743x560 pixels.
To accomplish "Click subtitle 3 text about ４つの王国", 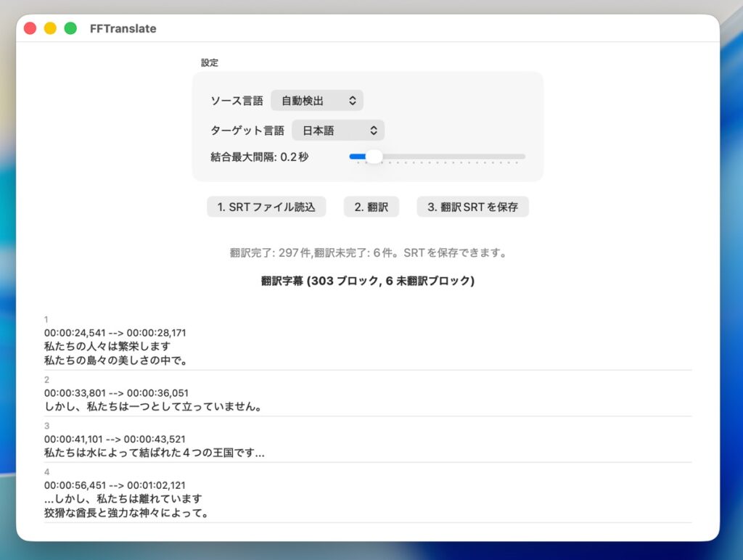I will pos(154,453).
